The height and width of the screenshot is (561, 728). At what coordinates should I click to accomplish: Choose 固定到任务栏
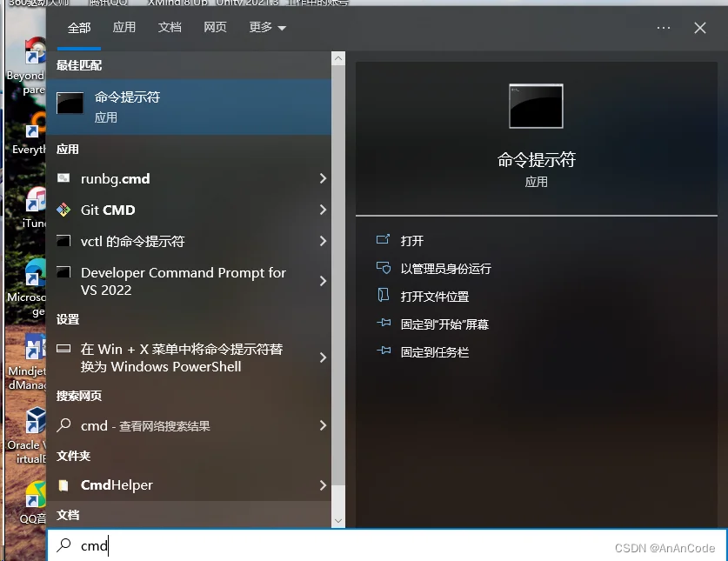435,352
